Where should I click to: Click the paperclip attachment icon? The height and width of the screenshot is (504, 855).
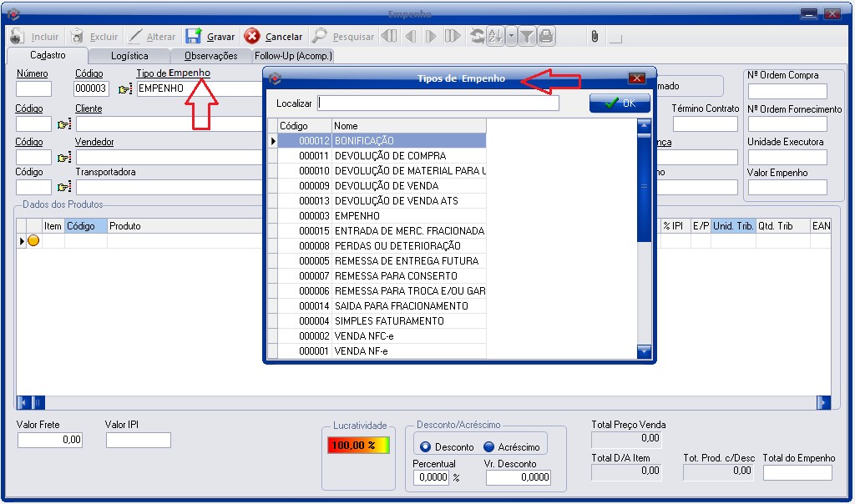click(x=594, y=36)
